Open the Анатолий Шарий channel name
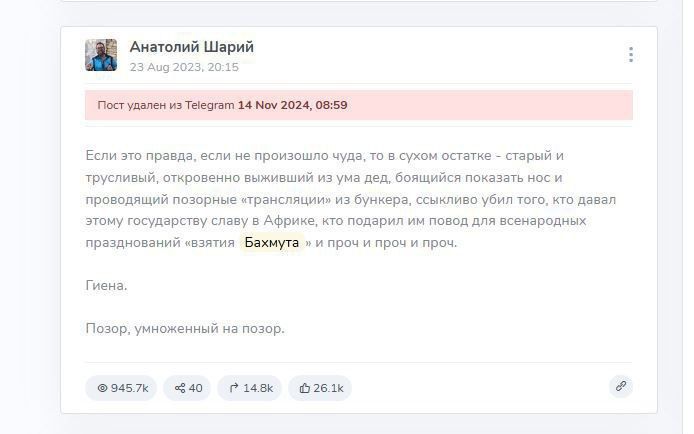 tap(192, 47)
